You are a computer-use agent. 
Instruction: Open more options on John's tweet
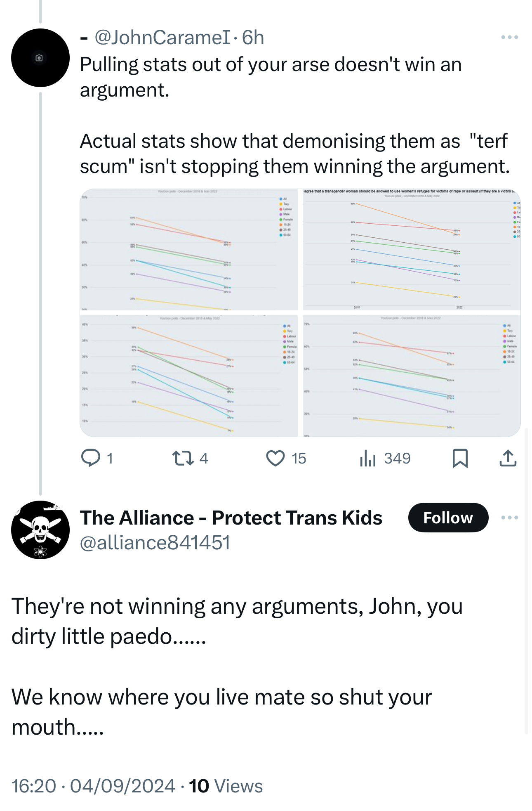click(509, 37)
